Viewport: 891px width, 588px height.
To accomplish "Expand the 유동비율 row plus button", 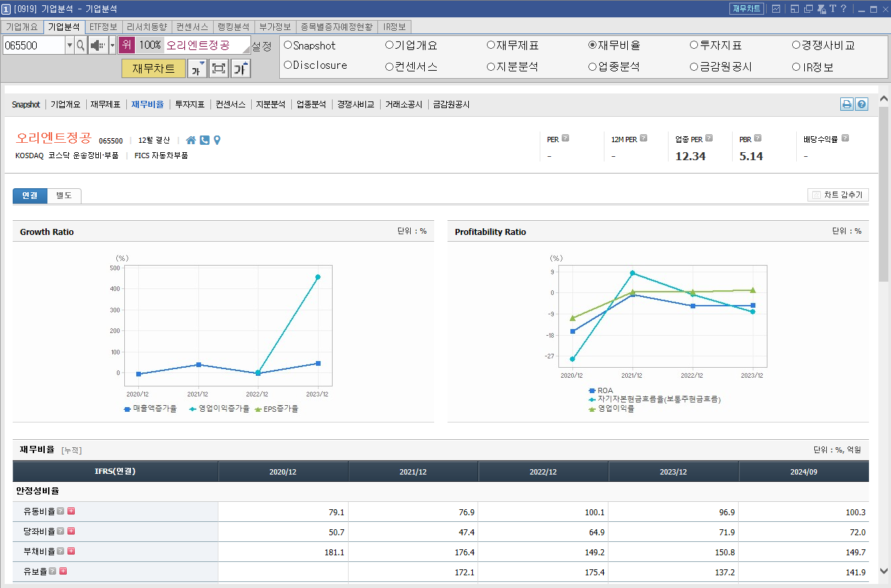I will pyautogui.click(x=71, y=511).
